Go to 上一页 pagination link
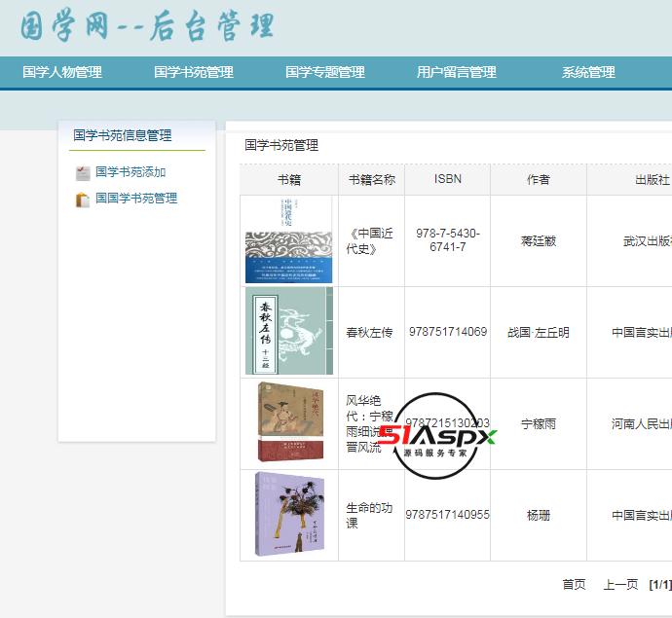 coord(620,584)
